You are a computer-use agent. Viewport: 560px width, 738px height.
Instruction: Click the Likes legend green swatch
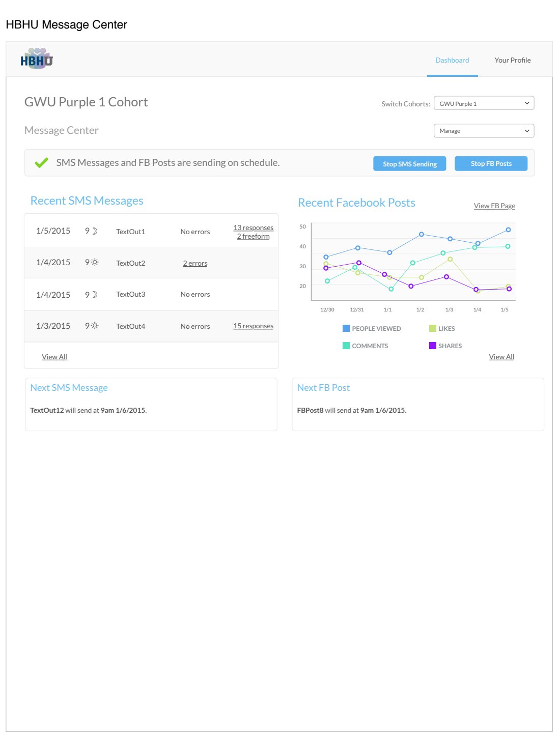432,329
